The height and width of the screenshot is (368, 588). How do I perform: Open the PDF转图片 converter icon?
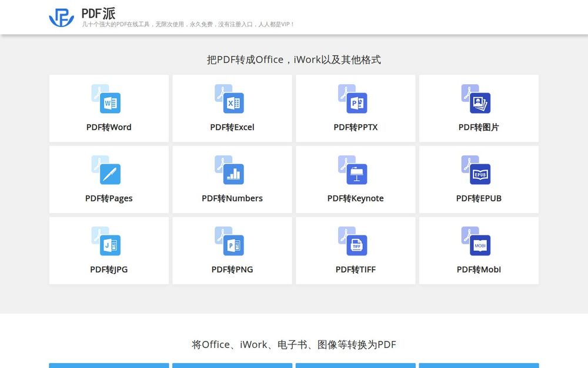click(476, 99)
